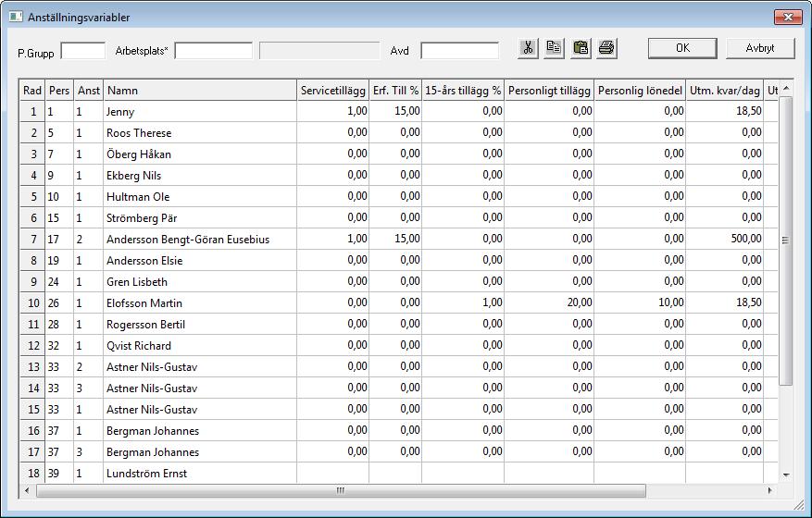Select the name cell Hultman Ole
Image resolution: width=812 pixels, height=518 pixels.
[200, 196]
